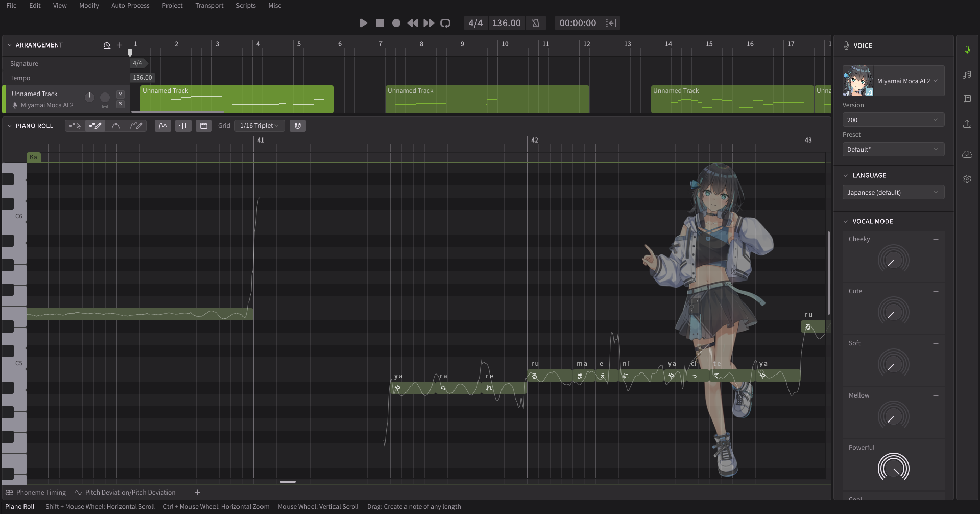Toggle the metronome icon
This screenshot has width=980, height=514.
(x=536, y=23)
